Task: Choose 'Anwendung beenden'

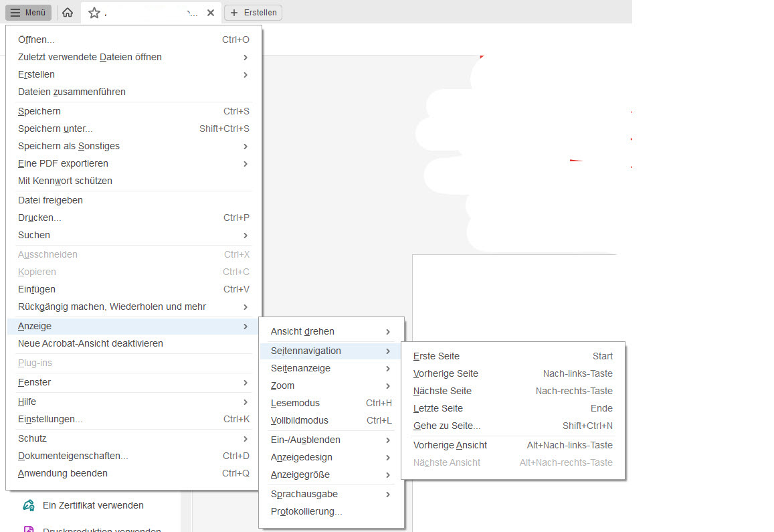Action: tap(133, 473)
